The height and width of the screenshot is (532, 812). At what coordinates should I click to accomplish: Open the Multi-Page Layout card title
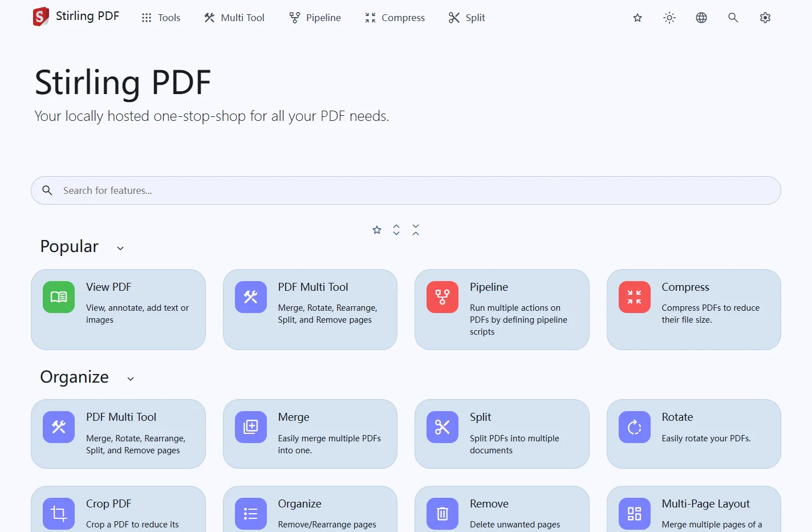pos(705,503)
